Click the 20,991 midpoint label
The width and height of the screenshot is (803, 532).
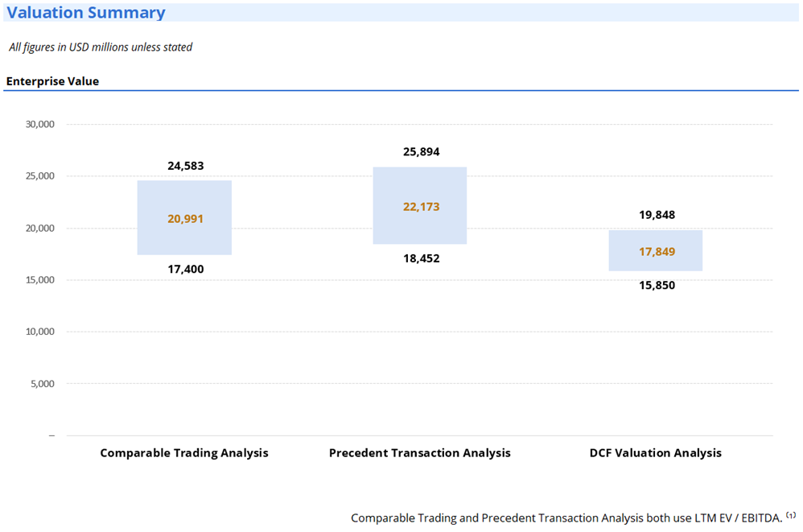pyautogui.click(x=186, y=219)
